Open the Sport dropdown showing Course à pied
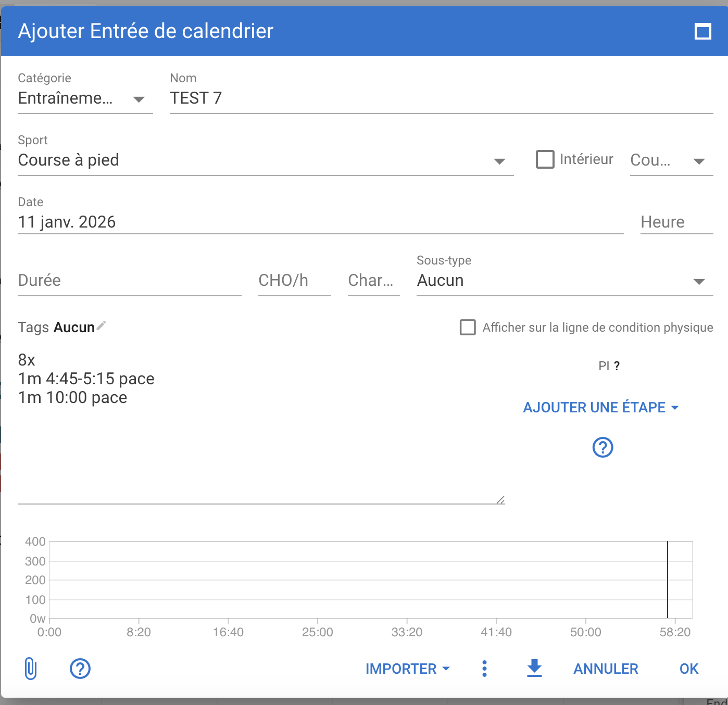This screenshot has width=728, height=705. pyautogui.click(x=266, y=160)
